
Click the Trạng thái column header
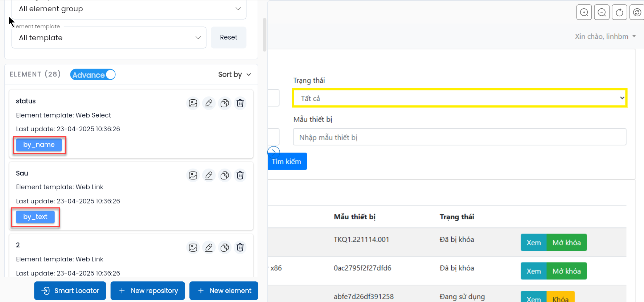coord(457,217)
